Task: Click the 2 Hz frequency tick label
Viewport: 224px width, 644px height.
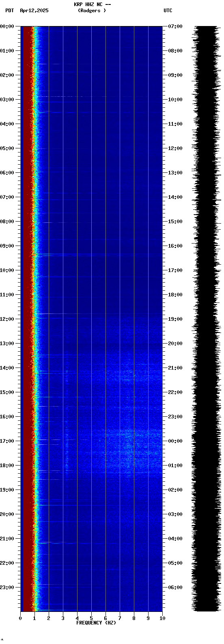Action: pos(49,618)
